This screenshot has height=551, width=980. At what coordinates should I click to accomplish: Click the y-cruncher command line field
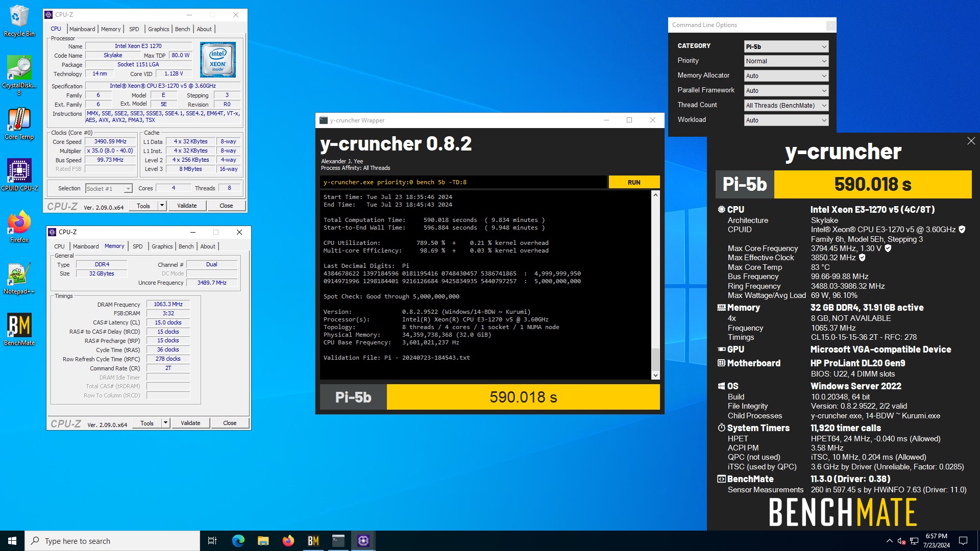click(463, 182)
